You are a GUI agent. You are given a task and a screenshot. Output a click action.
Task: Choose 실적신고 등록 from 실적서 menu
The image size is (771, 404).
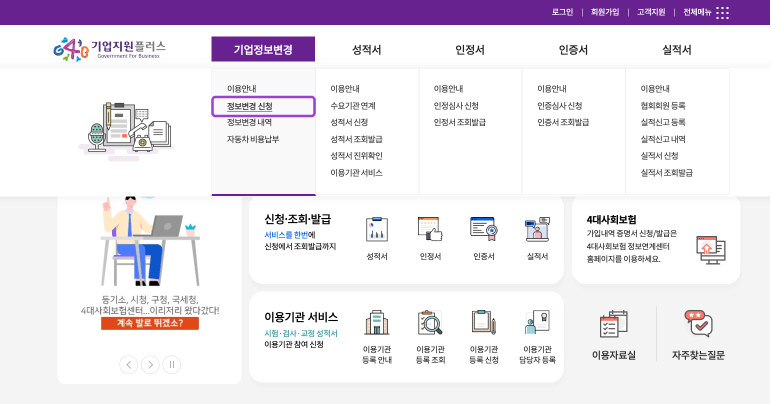[x=663, y=122]
